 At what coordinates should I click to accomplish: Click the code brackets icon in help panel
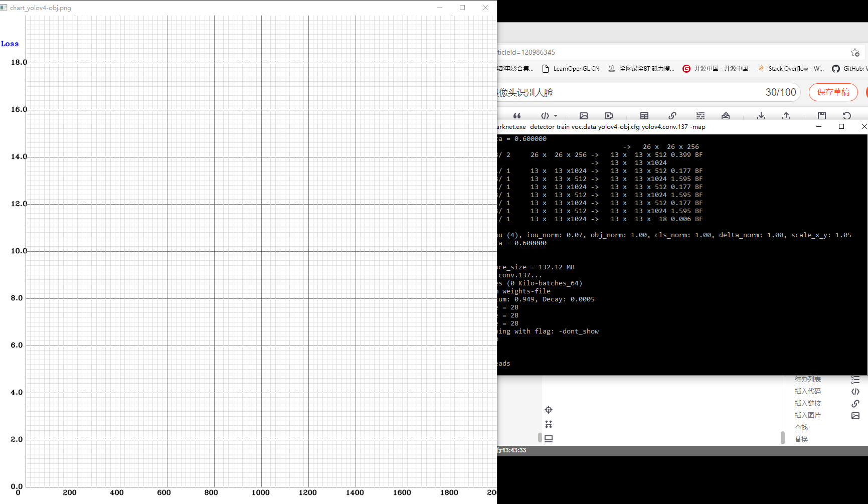coord(855,392)
